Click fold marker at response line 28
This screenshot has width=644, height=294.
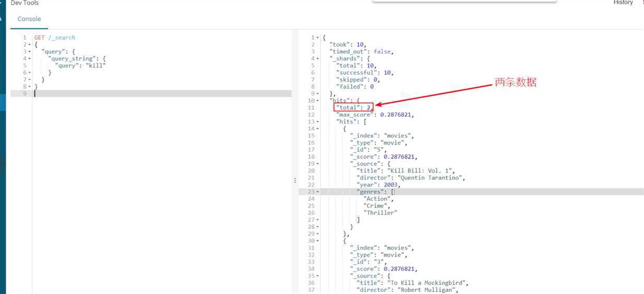click(x=318, y=227)
